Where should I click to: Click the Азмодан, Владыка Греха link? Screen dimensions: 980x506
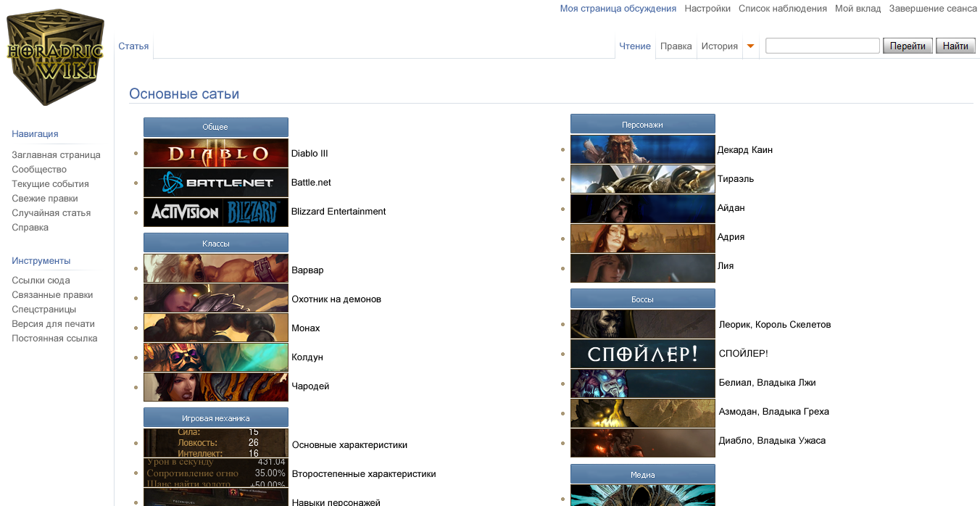[774, 412]
